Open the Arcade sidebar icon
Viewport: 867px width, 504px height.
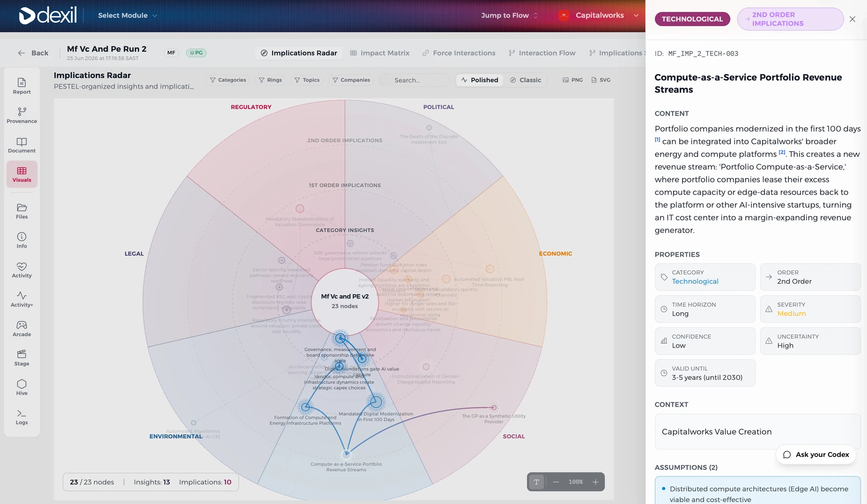click(x=22, y=329)
